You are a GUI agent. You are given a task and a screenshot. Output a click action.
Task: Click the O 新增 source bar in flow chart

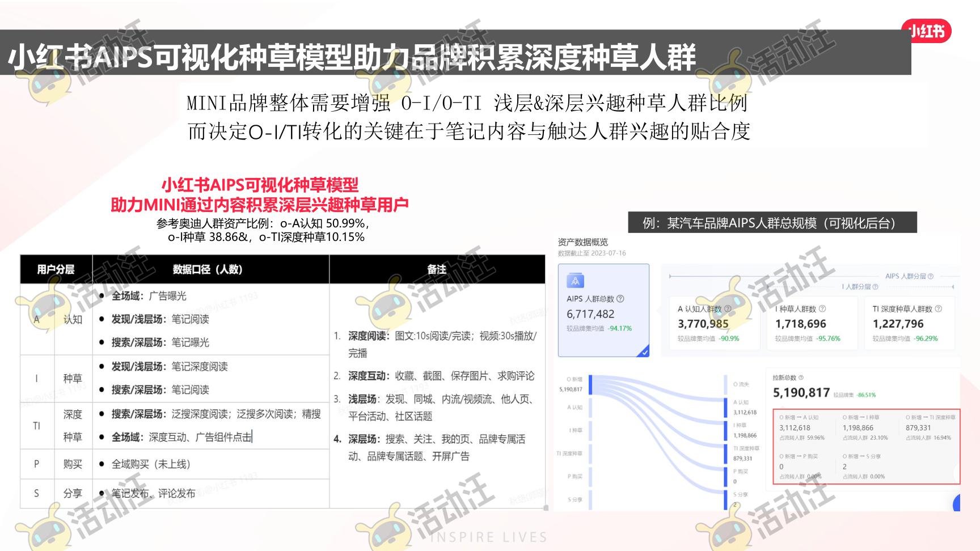pos(590,385)
